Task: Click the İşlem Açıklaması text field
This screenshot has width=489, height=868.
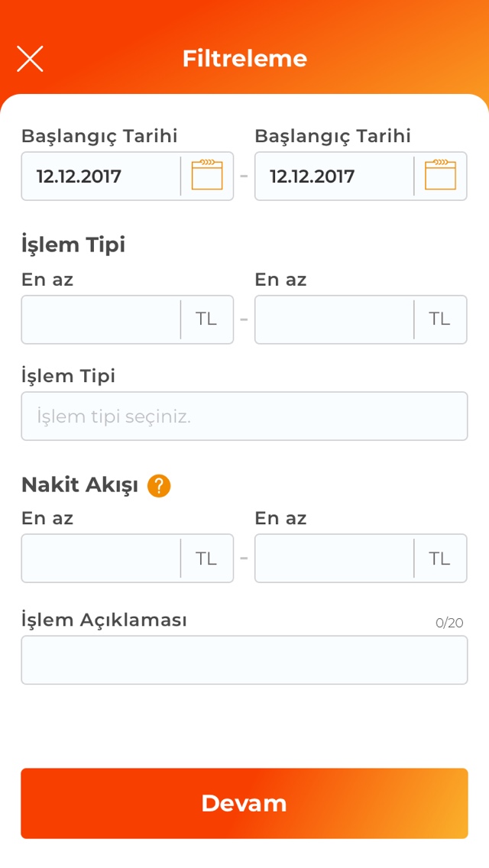Action: (244, 660)
